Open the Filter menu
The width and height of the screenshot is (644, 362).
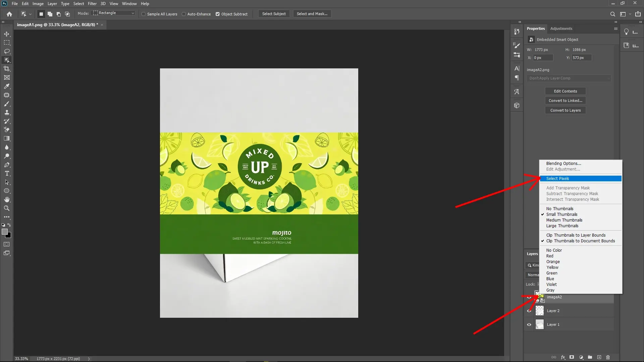pos(92,3)
